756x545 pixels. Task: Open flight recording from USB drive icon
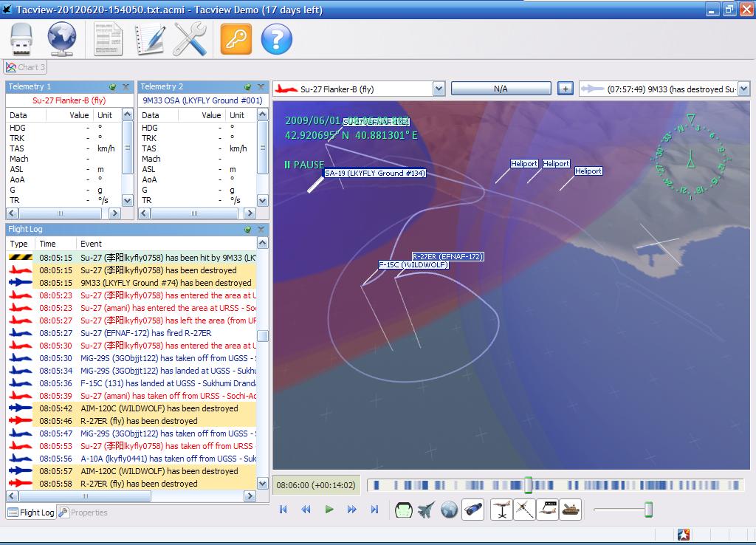click(21, 39)
